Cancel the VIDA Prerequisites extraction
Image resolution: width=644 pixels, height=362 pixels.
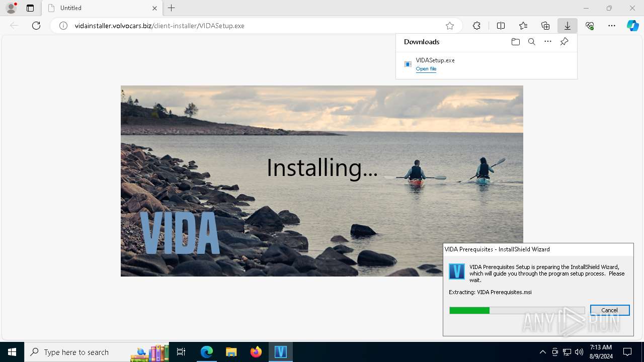(609, 310)
